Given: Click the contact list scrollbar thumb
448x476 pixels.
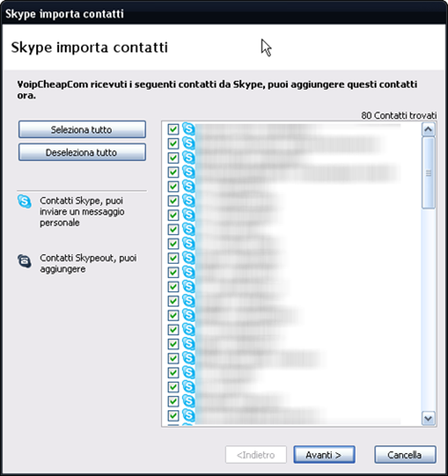Looking at the screenshot, I should point(428,172).
